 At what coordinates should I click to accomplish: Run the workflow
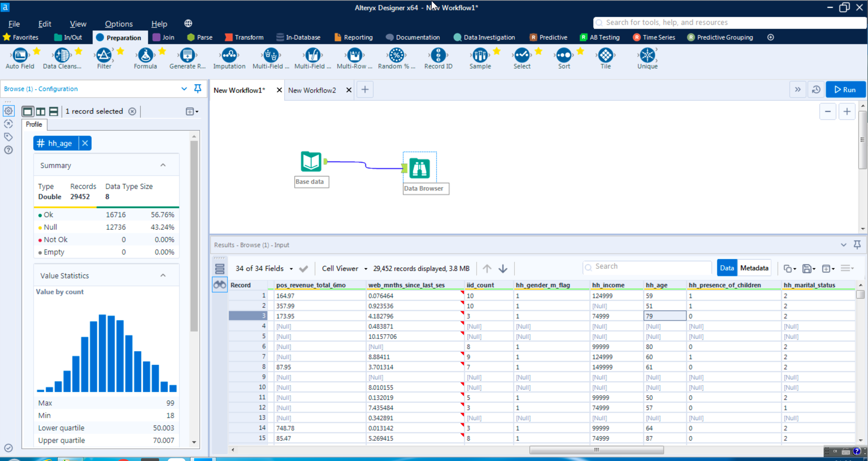point(845,90)
